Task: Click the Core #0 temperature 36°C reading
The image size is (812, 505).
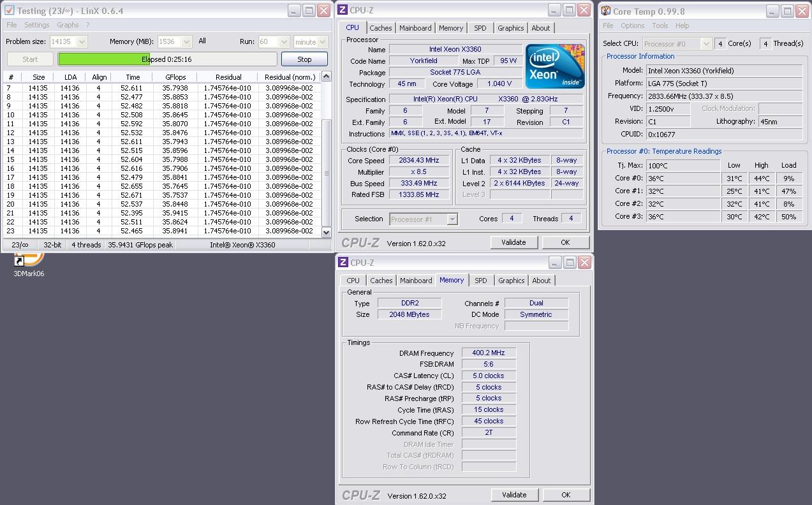Action: pos(683,179)
